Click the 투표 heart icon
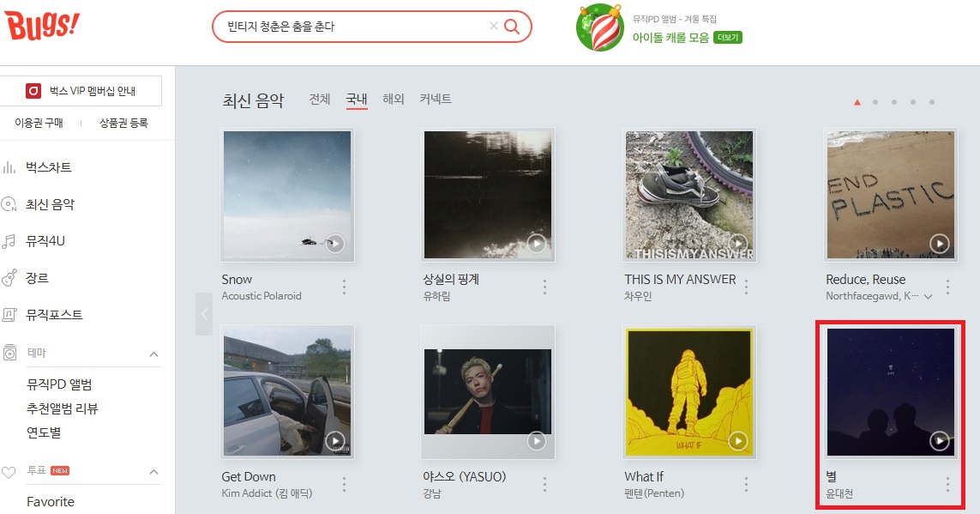980x514 pixels. (x=9, y=472)
